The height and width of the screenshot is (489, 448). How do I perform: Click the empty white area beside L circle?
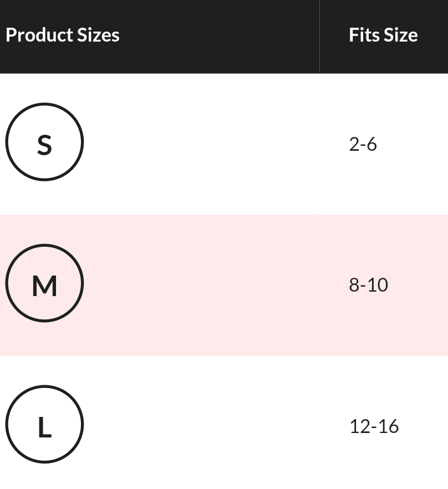[200, 426]
